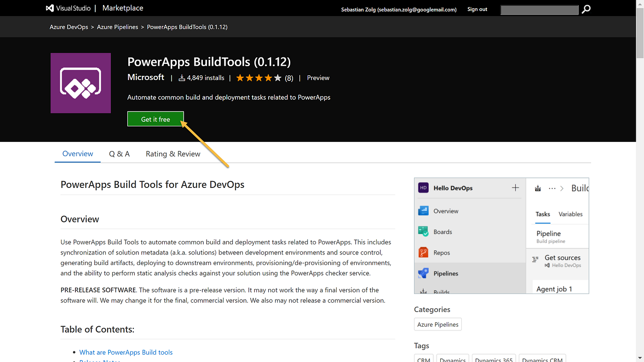
Task: Click the Visual Studio logo icon
Action: [x=50, y=8]
